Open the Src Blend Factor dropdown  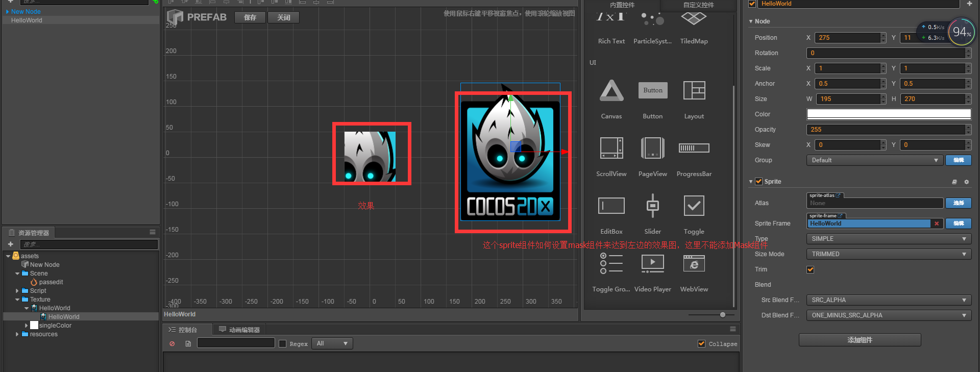pos(889,300)
